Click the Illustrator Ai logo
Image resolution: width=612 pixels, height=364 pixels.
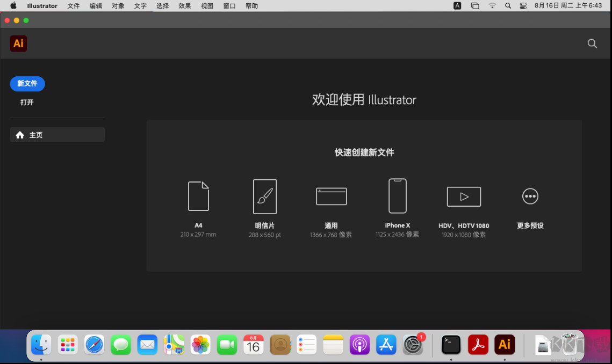pyautogui.click(x=18, y=43)
